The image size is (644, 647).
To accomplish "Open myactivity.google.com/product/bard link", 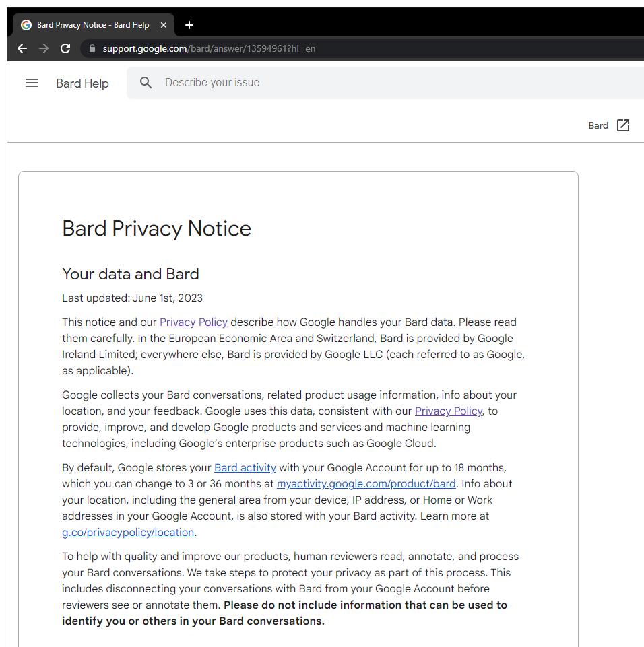I will click(366, 484).
